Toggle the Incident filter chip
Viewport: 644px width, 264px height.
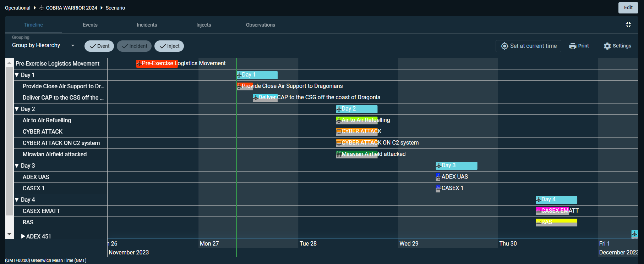pyautogui.click(x=134, y=46)
